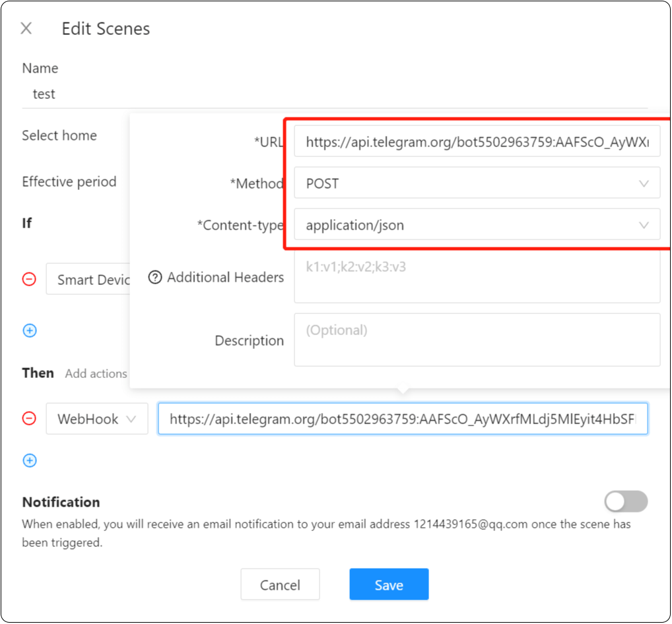Image resolution: width=672 pixels, height=624 pixels.
Task: Open the Additional Headers help icon
Action: click(155, 277)
